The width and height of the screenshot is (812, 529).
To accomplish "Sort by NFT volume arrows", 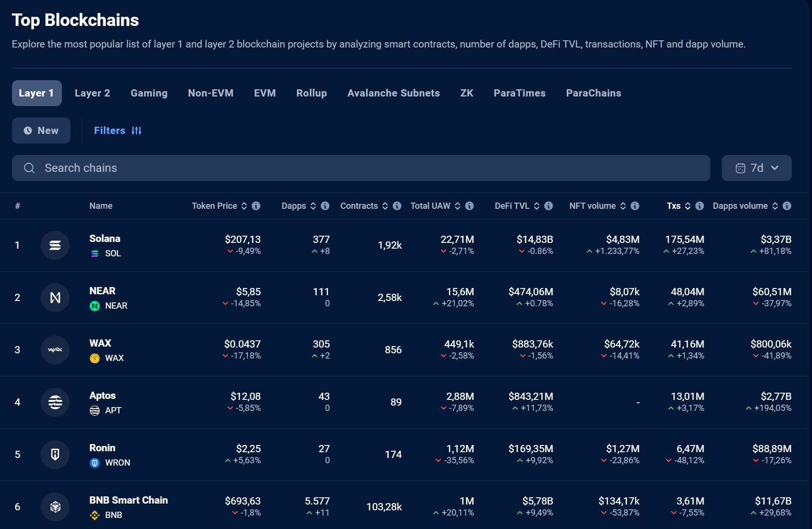I will tap(623, 206).
